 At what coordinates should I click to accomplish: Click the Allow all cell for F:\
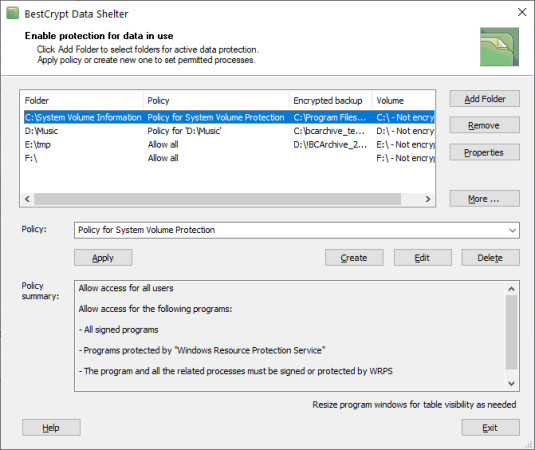[163, 158]
